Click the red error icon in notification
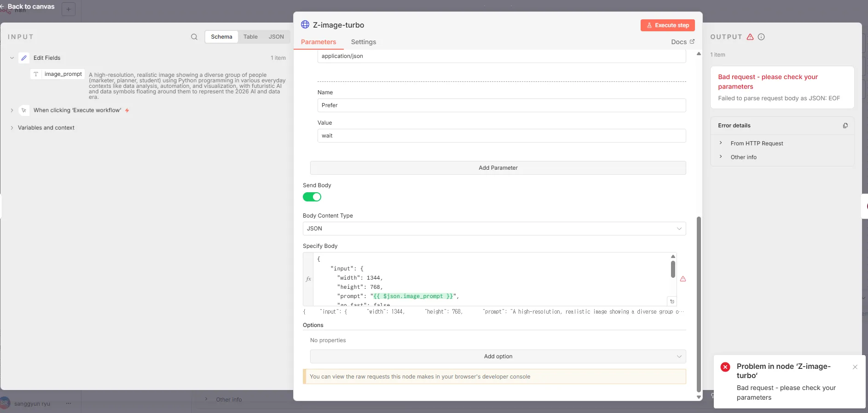Screen dimensions: 868x413 [725, 367]
